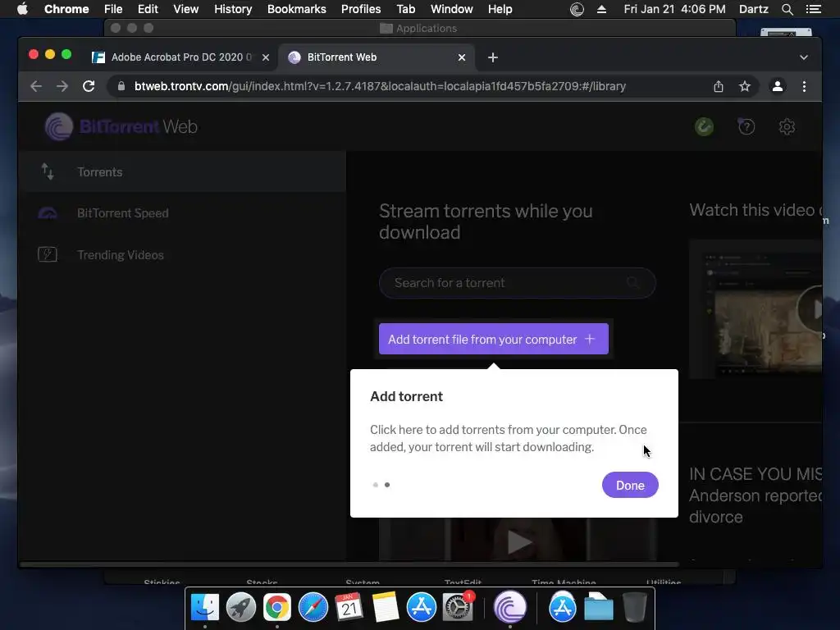Open BitTorrent Web from the Dock
The image size is (840, 630).
coord(509,608)
